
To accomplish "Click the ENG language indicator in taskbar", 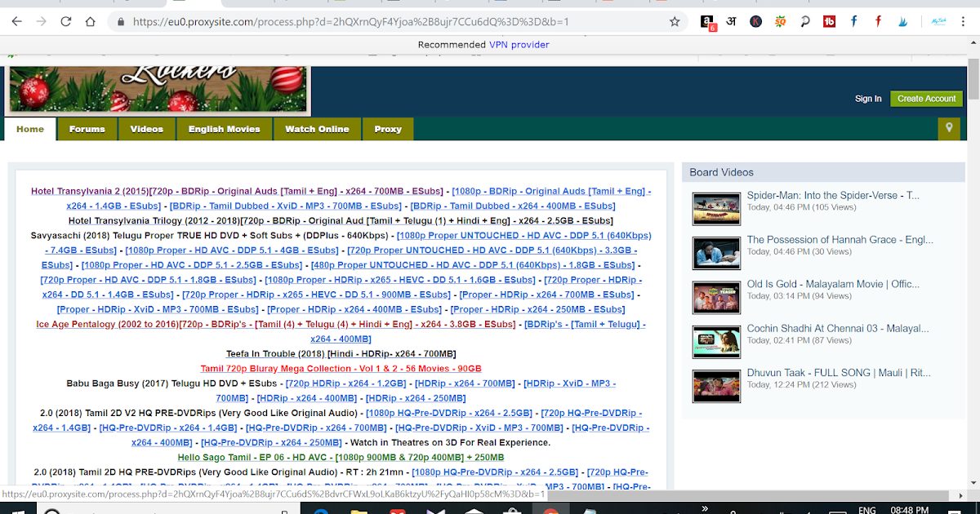I will tap(868, 510).
